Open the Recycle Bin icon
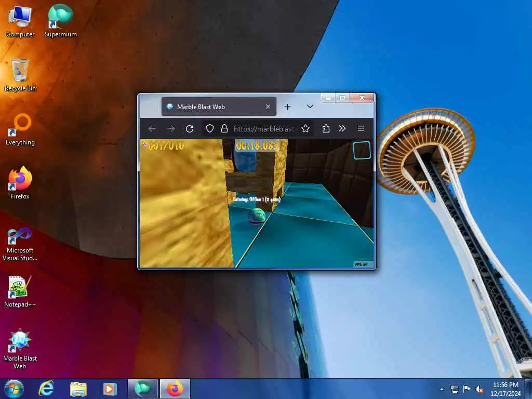This screenshot has height=399, width=532. click(x=20, y=75)
